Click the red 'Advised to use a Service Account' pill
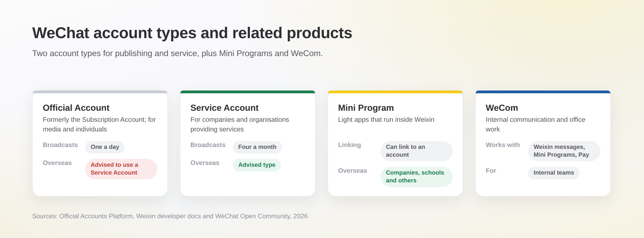Image resolution: width=644 pixels, height=238 pixels. point(121,169)
